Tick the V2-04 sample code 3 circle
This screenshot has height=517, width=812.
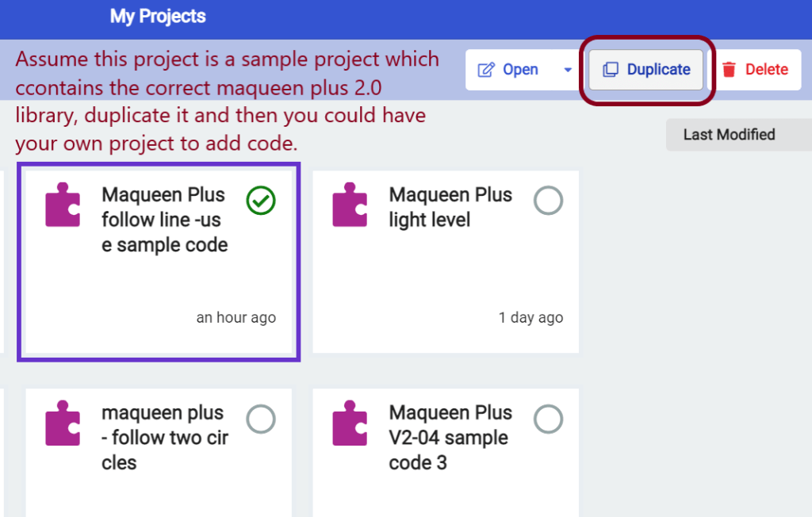(548, 419)
